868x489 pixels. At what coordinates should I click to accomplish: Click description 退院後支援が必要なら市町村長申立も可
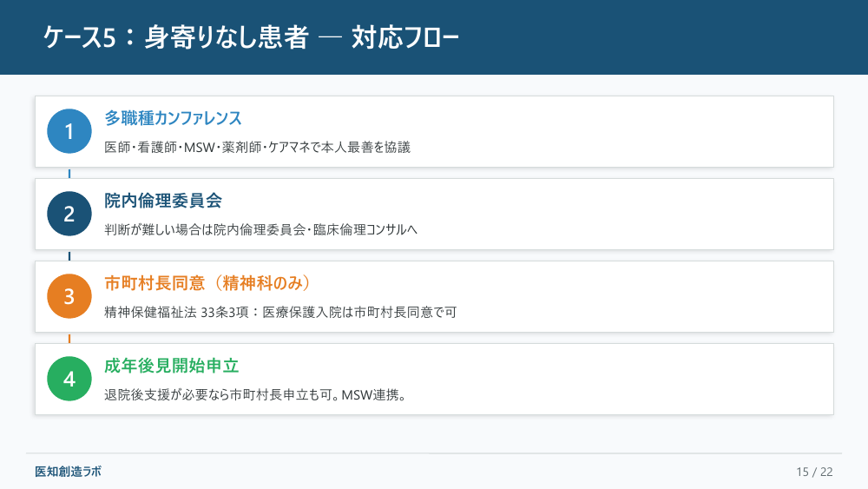coord(218,394)
